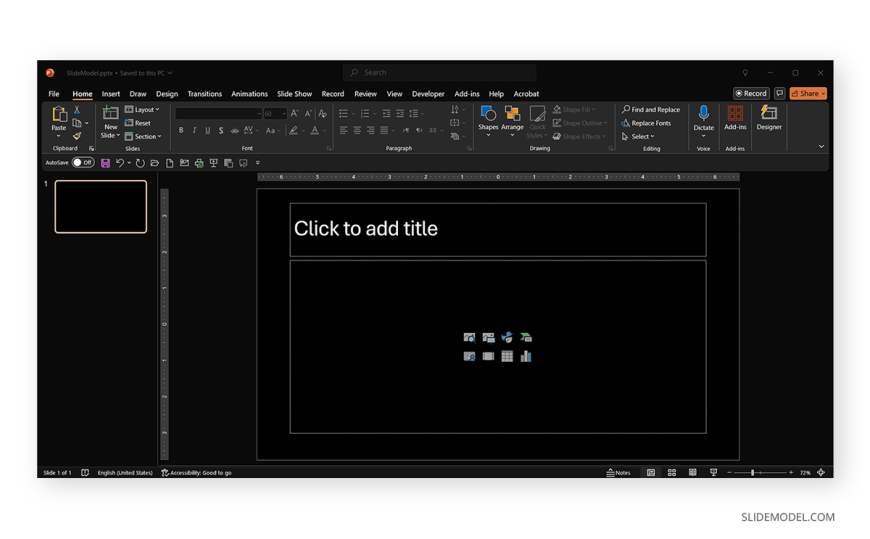The image size is (870, 539).
Task: Click Find and Replace
Action: click(x=651, y=109)
